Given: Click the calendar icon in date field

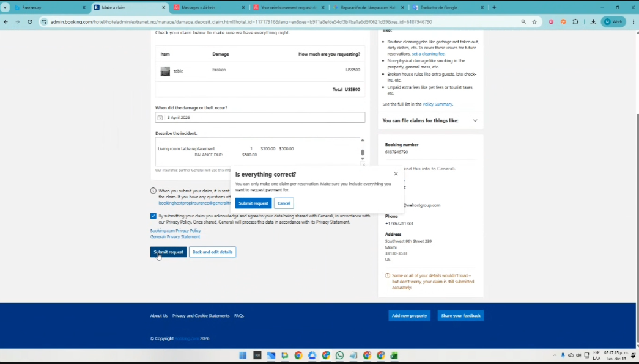Looking at the screenshot, I should point(160,118).
